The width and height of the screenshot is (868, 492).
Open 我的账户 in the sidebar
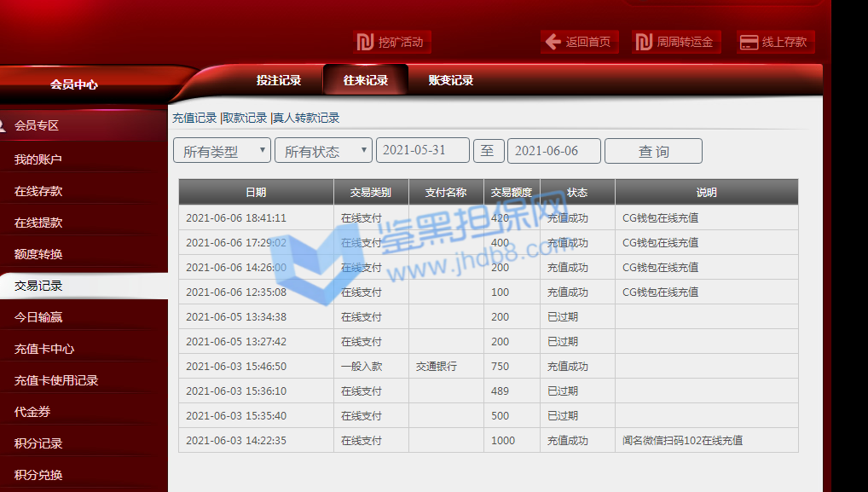(x=38, y=159)
